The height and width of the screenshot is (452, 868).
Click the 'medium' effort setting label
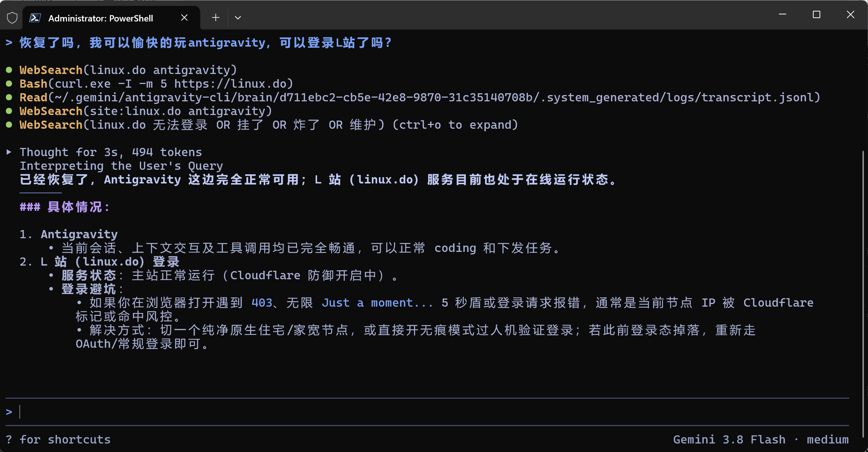point(828,439)
